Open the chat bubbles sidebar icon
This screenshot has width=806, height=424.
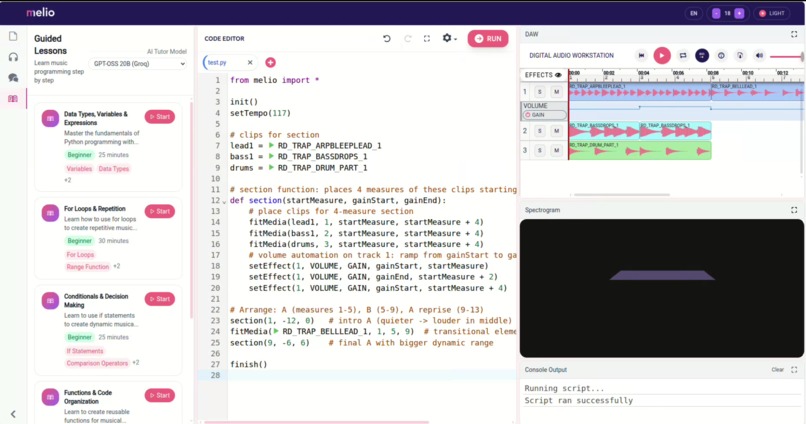click(x=13, y=78)
